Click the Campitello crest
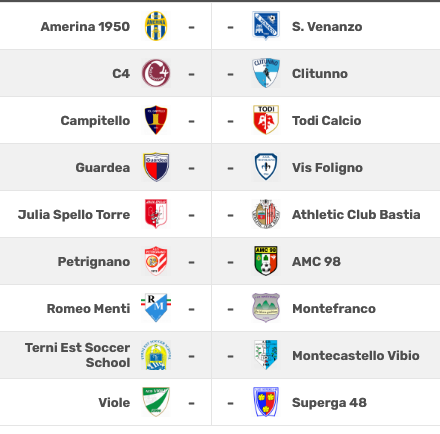Image resolution: width=440 pixels, height=434 pixels. (x=156, y=120)
